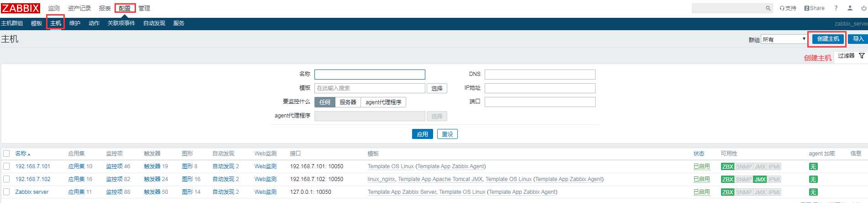Open the 配置 top menu
Image resolution: width=868 pixels, height=203 pixels.
pyautogui.click(x=125, y=8)
